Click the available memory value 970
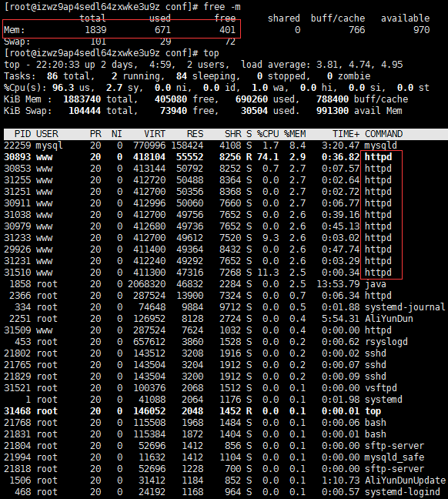The height and width of the screenshot is (499, 448). click(422, 30)
